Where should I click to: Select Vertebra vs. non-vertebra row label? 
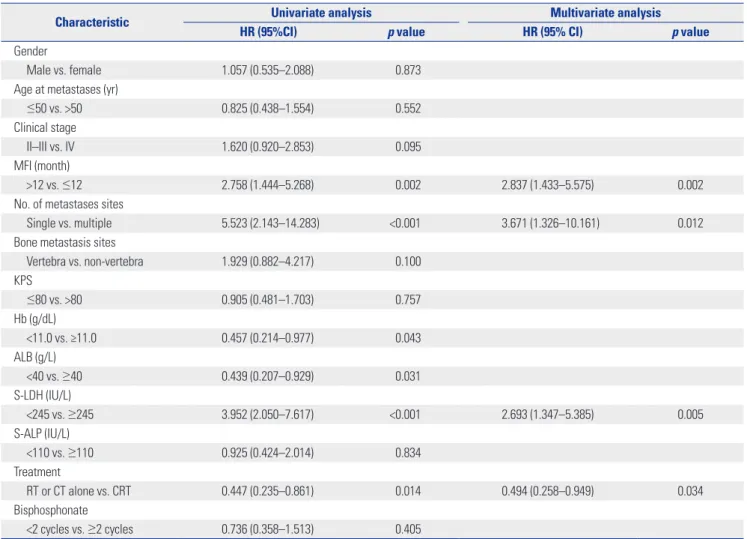coord(85,261)
